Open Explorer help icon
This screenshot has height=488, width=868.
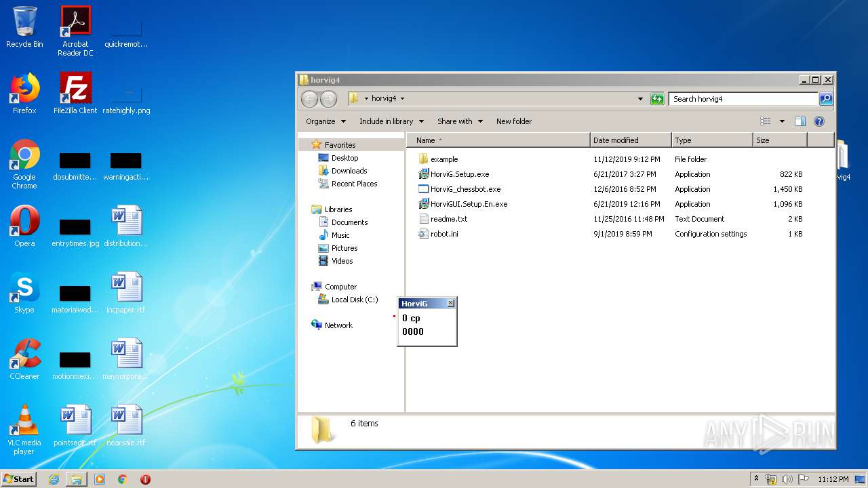[x=818, y=121]
